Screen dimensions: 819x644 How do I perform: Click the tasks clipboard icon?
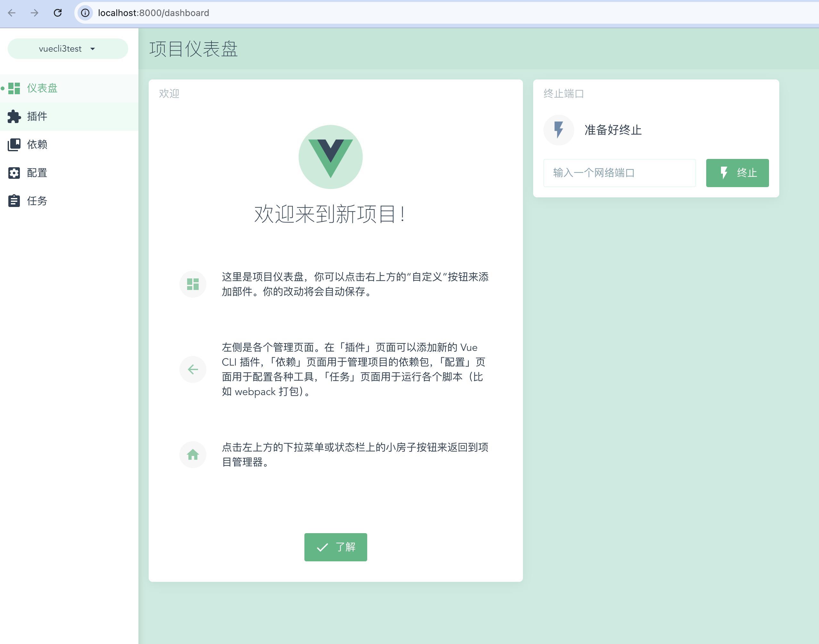click(14, 201)
